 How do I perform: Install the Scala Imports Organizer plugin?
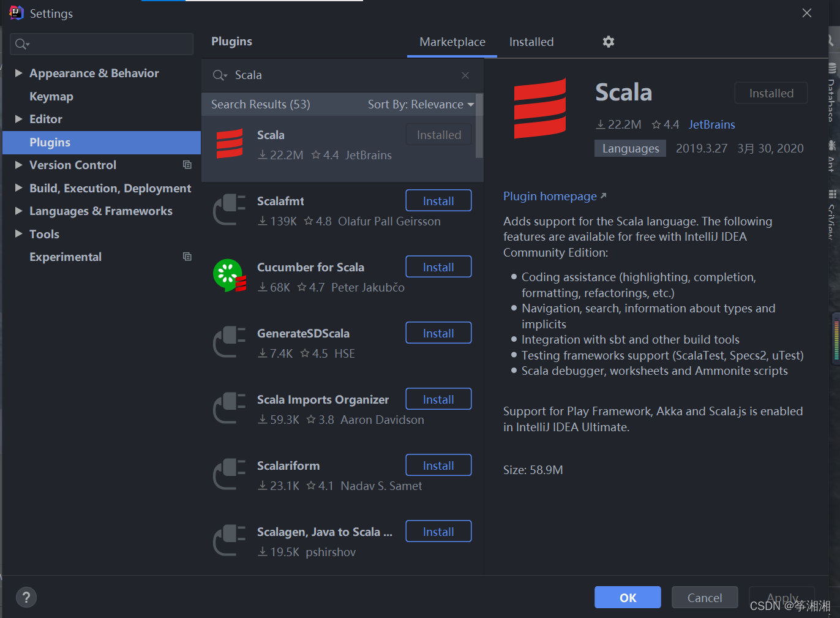tap(438, 399)
